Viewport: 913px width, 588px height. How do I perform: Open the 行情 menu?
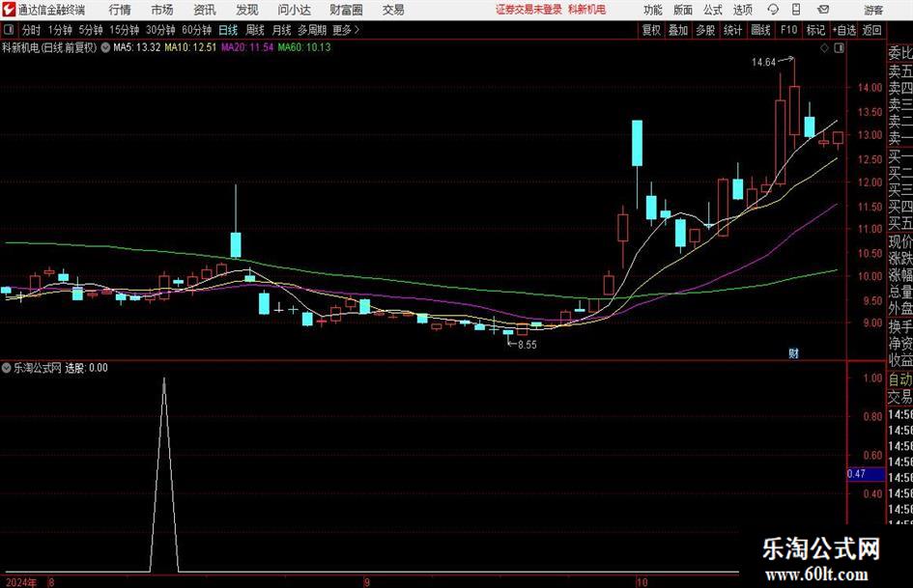120,10
